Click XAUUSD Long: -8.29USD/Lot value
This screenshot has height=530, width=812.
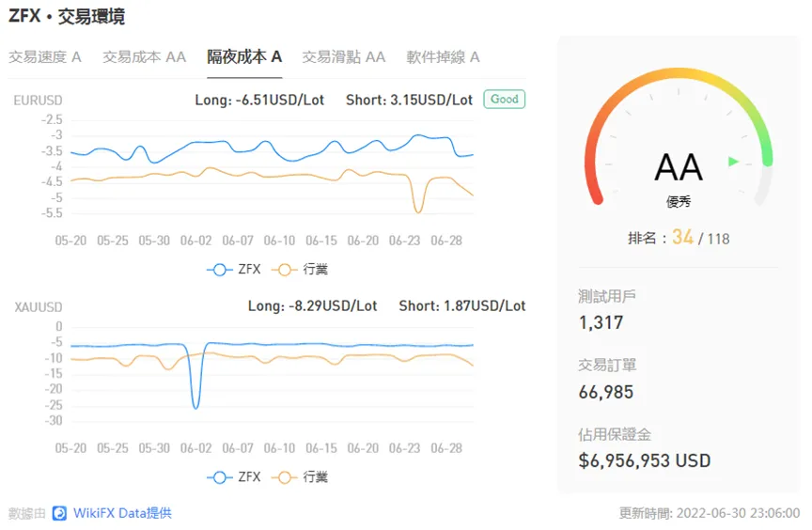pos(312,306)
